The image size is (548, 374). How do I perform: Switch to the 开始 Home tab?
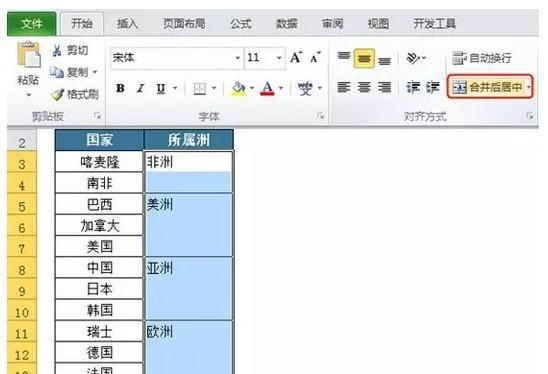pyautogui.click(x=82, y=24)
